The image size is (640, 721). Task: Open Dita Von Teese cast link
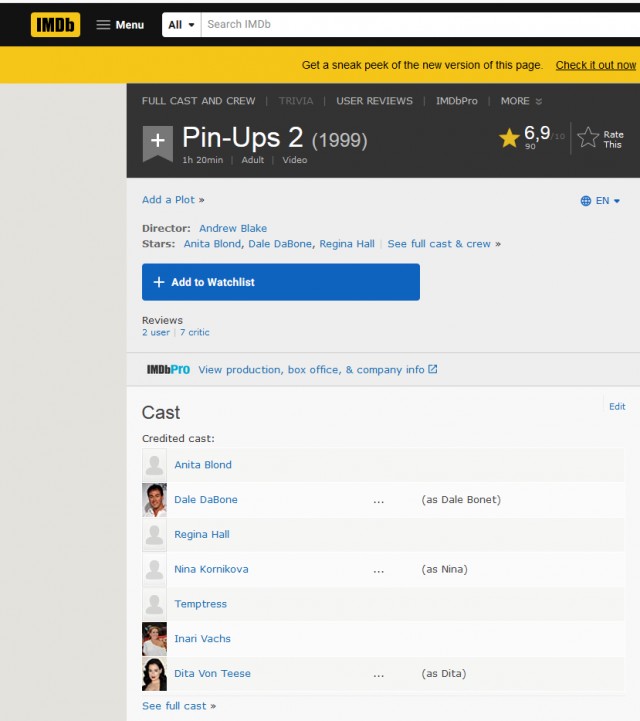point(212,674)
